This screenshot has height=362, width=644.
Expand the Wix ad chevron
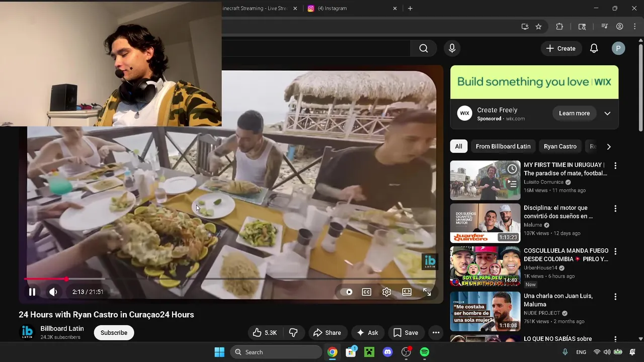point(607,113)
